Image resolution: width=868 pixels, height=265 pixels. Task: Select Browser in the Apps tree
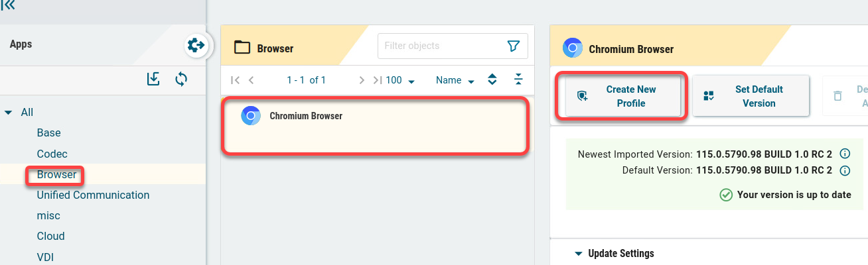click(57, 175)
